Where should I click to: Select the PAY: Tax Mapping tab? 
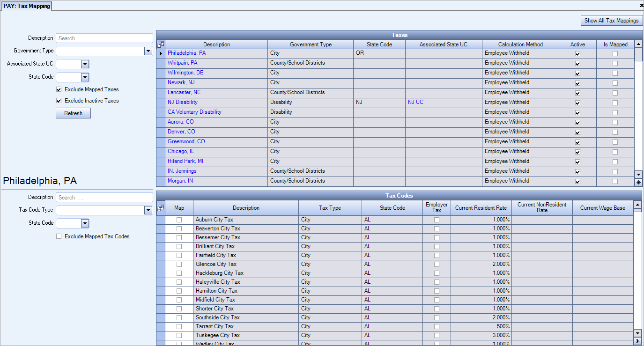coord(26,6)
